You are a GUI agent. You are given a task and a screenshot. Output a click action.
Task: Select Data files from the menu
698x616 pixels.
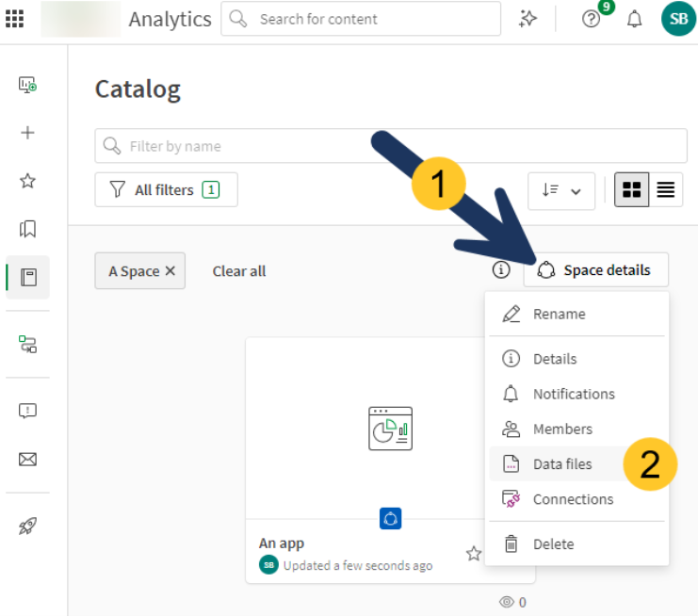tap(562, 464)
